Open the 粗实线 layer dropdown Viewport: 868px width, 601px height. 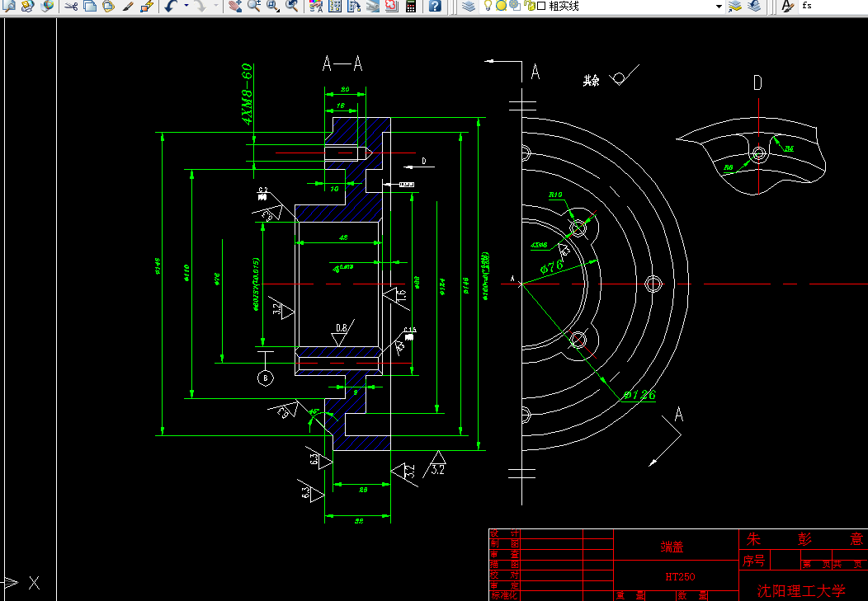point(719,7)
